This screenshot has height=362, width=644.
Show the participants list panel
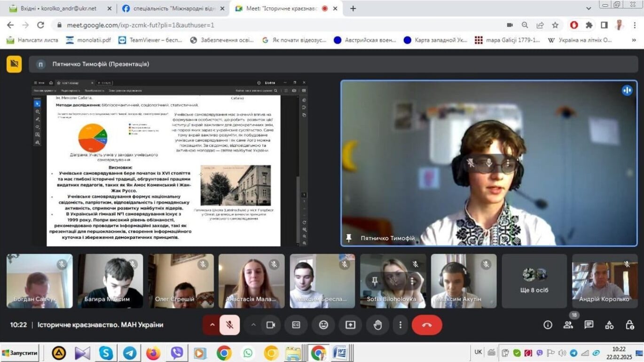point(568,325)
